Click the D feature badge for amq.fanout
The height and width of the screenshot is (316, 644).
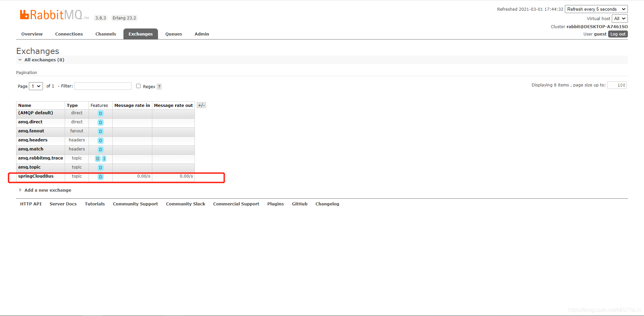point(101,132)
